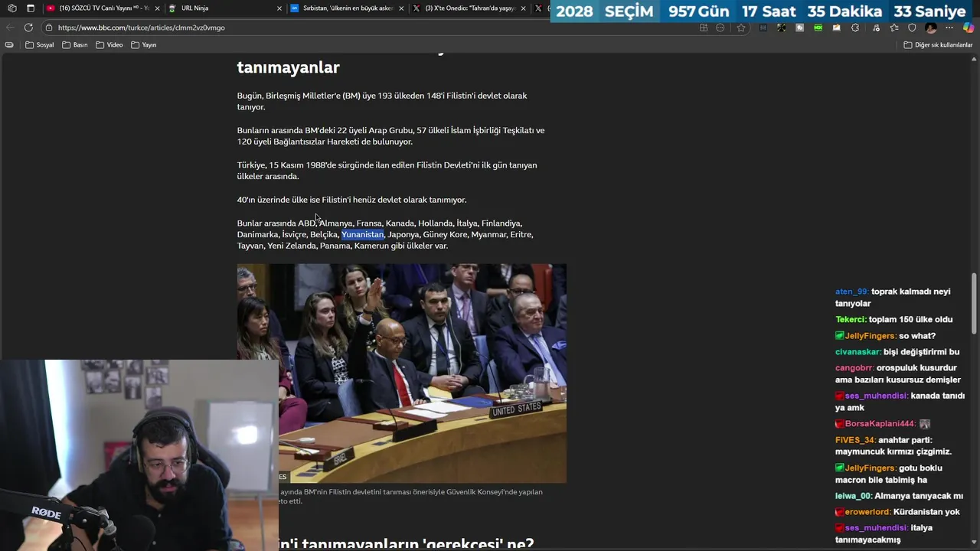Click chat username cangobrr
Screen dimensions: 980x551
click(854, 368)
